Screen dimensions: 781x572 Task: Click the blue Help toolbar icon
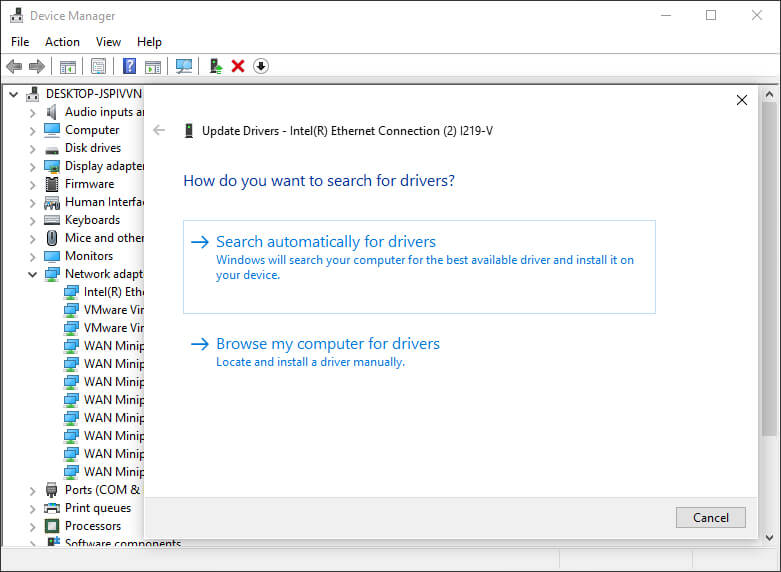(130, 66)
